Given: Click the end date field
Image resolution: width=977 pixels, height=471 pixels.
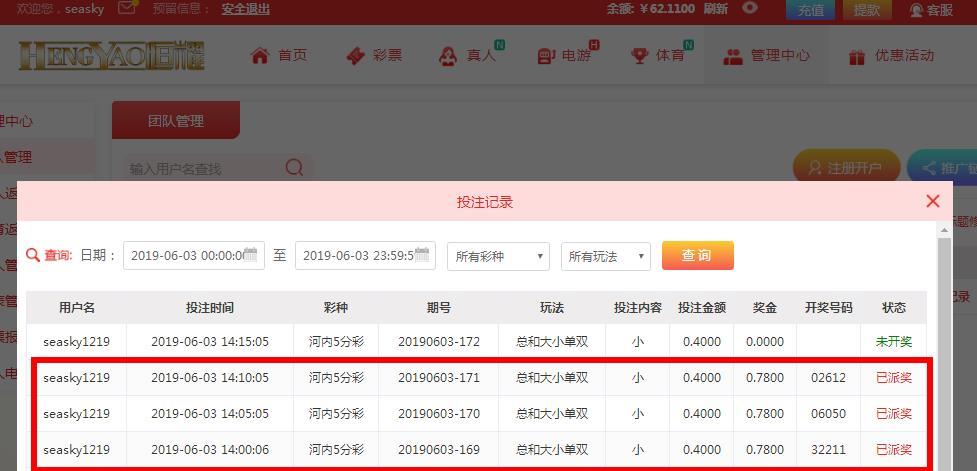Looking at the screenshot, I should click(x=365, y=255).
